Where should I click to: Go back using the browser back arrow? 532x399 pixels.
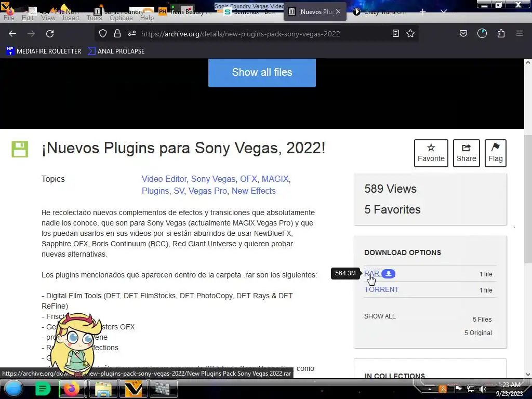(12, 34)
